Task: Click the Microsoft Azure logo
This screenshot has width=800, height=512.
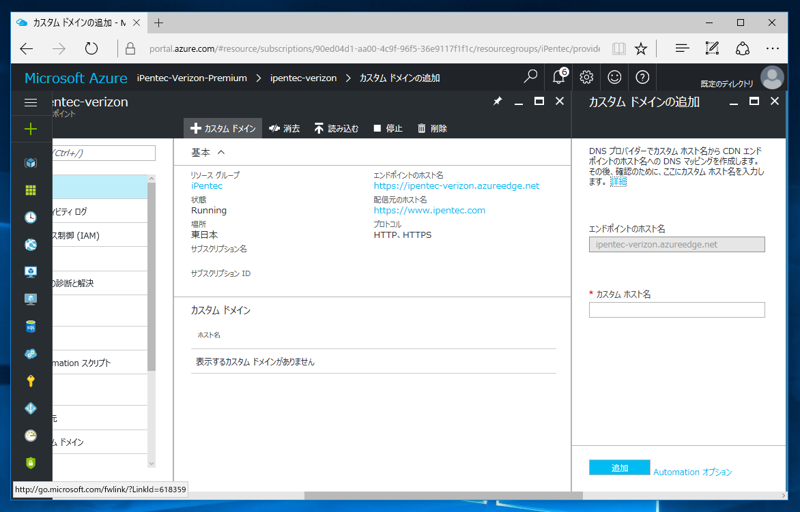Action: (x=76, y=78)
